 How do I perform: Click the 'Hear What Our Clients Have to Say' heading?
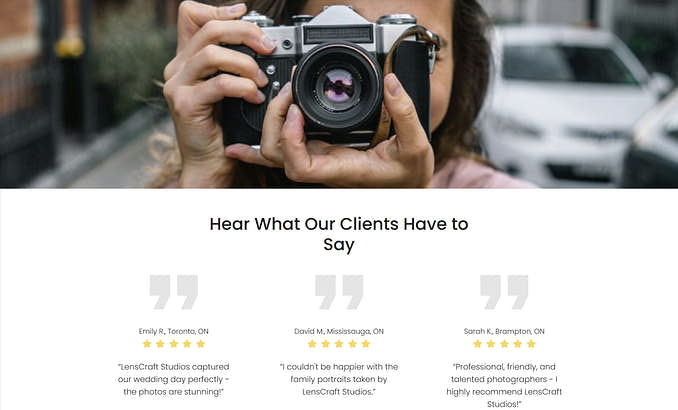339,234
